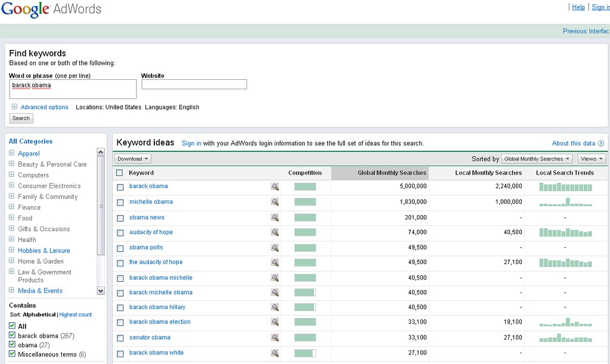
Task: Click the trend chart for barack obama row
Action: [x=565, y=187]
